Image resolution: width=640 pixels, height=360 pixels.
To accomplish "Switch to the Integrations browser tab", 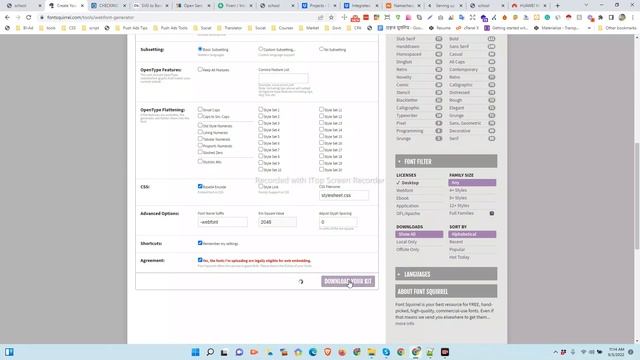I will (x=361, y=6).
